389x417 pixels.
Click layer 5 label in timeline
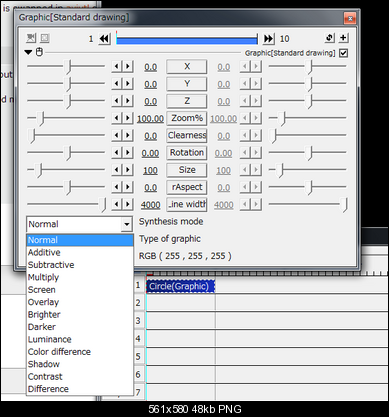coord(138,357)
